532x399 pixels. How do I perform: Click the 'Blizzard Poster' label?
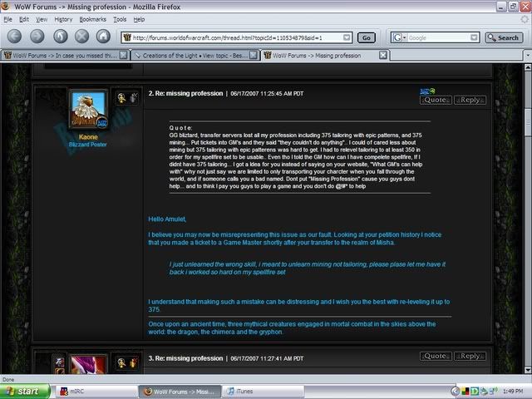pyautogui.click(x=88, y=145)
